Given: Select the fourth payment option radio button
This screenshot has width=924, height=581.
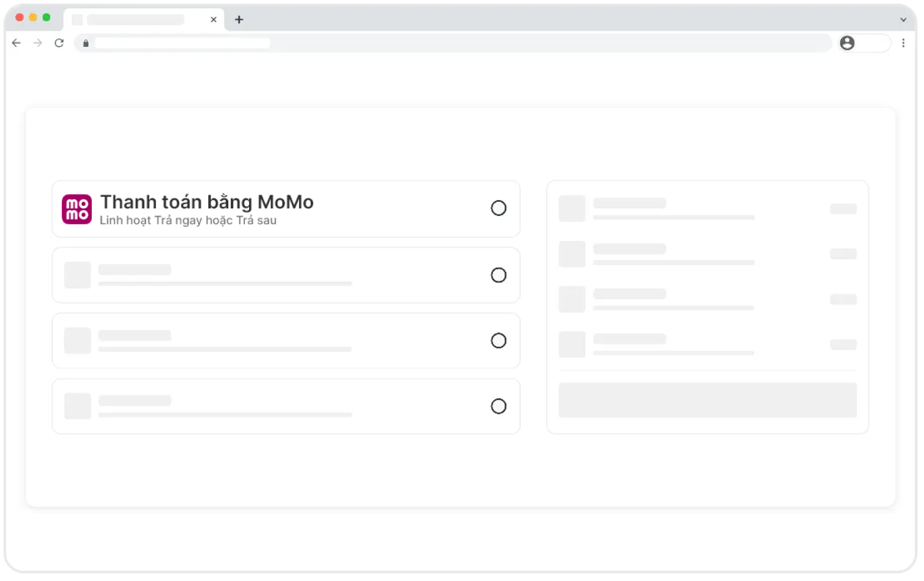Looking at the screenshot, I should 498,407.
